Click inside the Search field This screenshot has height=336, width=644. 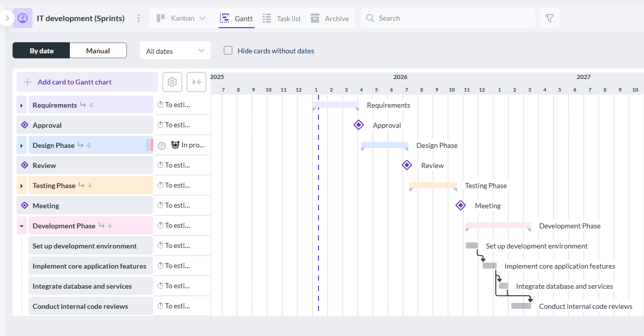[447, 18]
